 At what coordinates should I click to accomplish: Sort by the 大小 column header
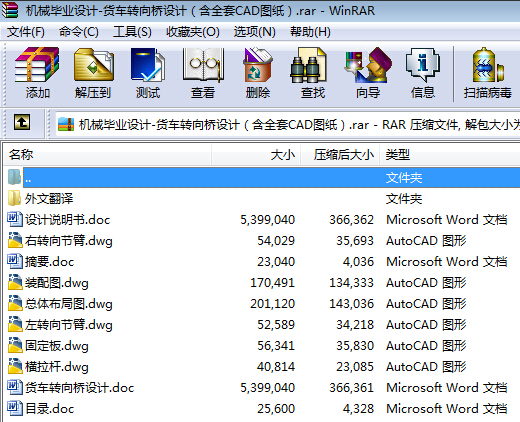point(256,154)
